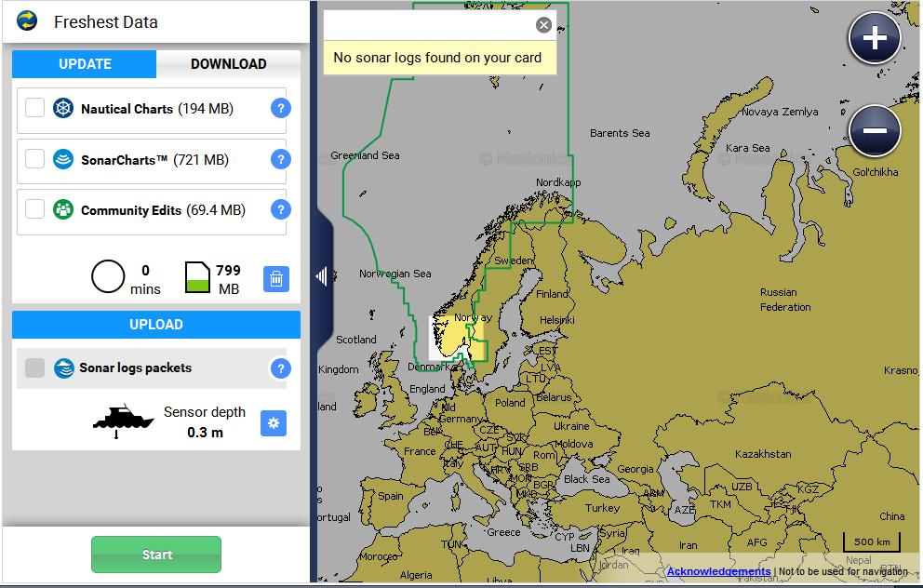Open the Acknowledgements link
The width and height of the screenshot is (923, 588).
(718, 571)
